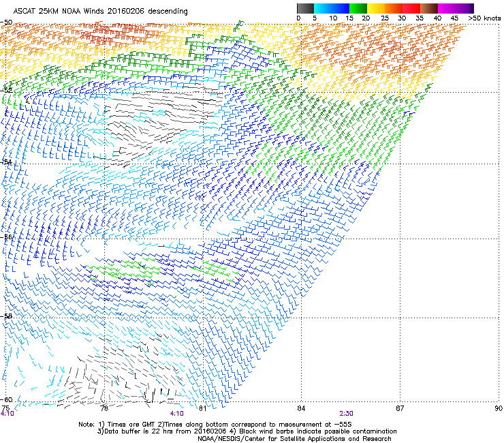504x443 pixels.
Task: Click the legend tick label '10'
Action: pyautogui.click(x=333, y=18)
